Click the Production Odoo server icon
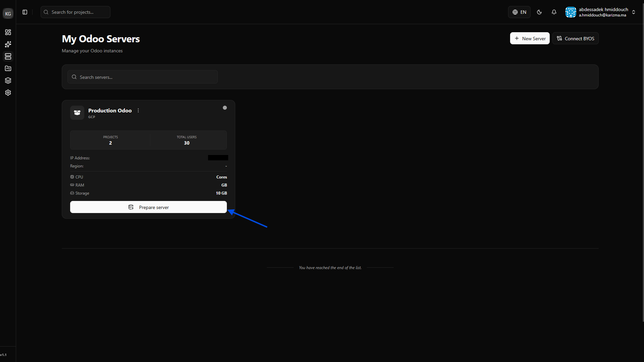The image size is (644, 362). (77, 113)
